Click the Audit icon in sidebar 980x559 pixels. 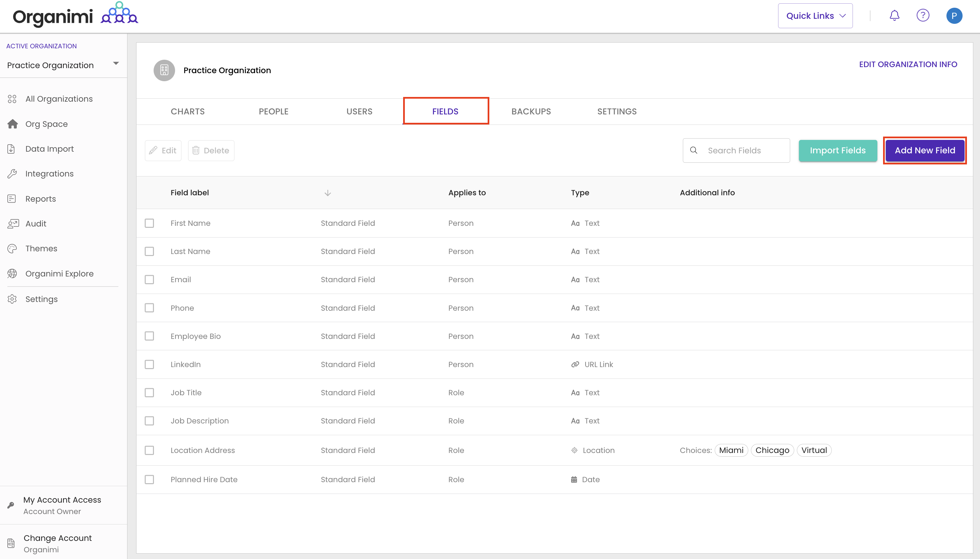click(12, 224)
